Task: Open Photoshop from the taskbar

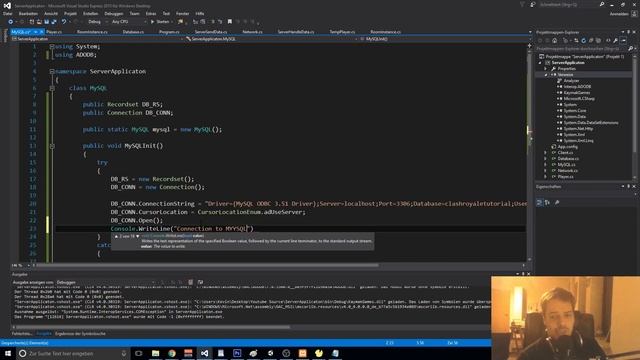Action: click(x=237, y=353)
